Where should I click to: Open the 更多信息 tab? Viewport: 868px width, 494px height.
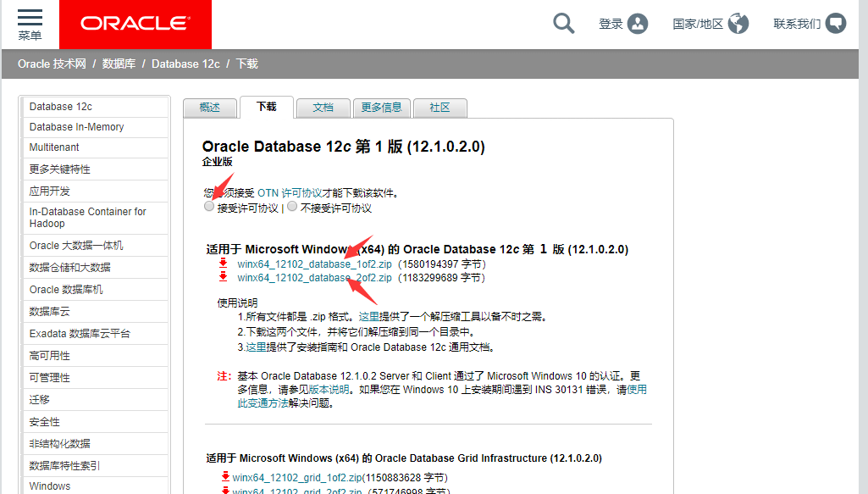click(381, 108)
